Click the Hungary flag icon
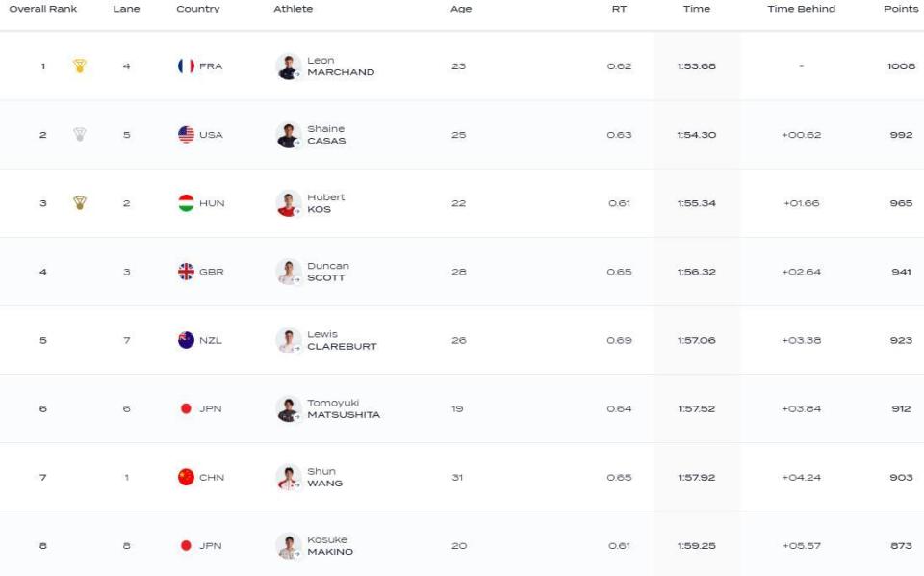Viewport: 924px width, 576px height. click(186, 203)
